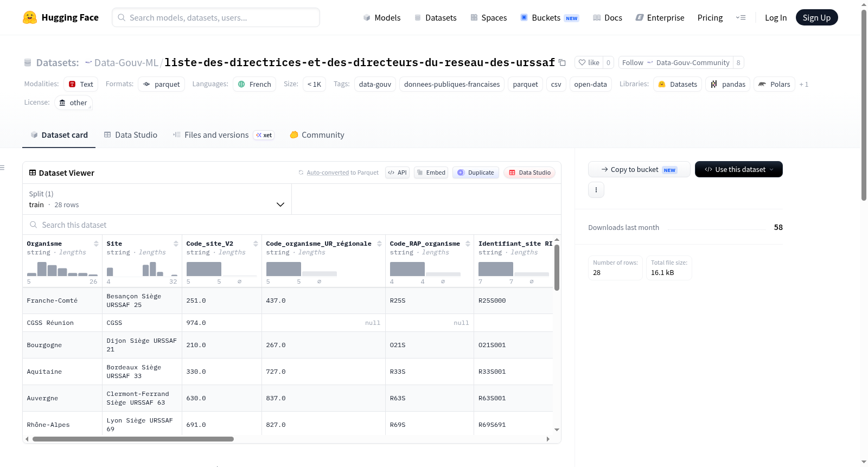Screen dimensions: 868x467
Task: Select Polars library tag
Action: [x=774, y=84]
